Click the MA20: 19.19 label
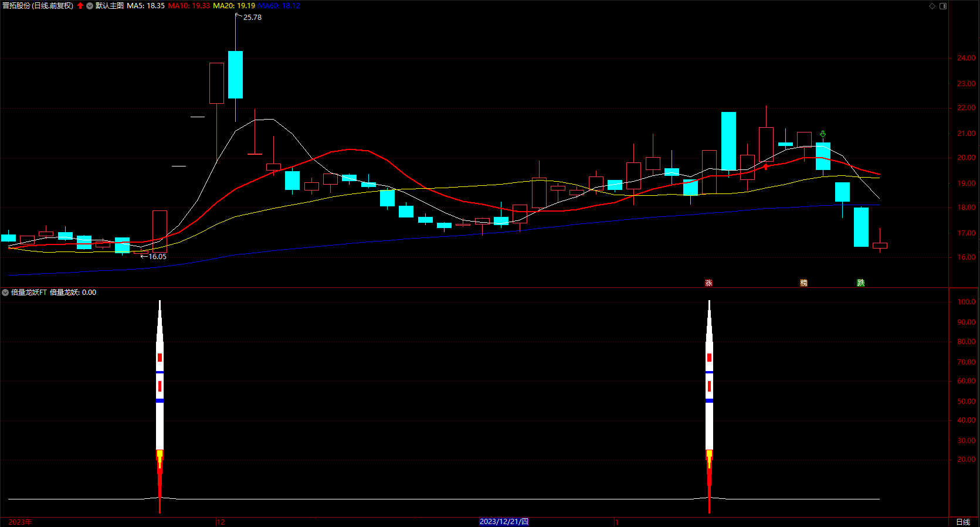This screenshot has height=527, width=980. [234, 6]
